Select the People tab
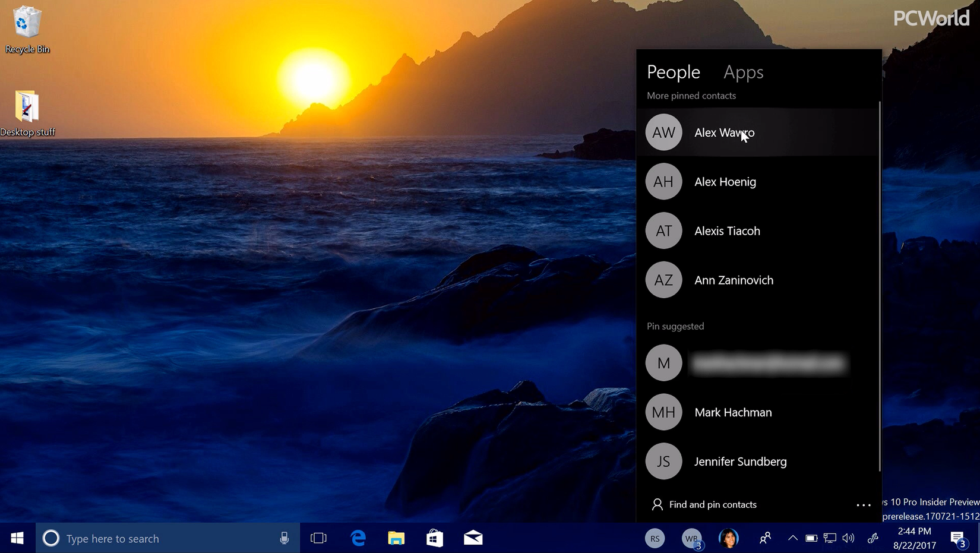Viewport: 980px width, 553px height. (x=673, y=72)
